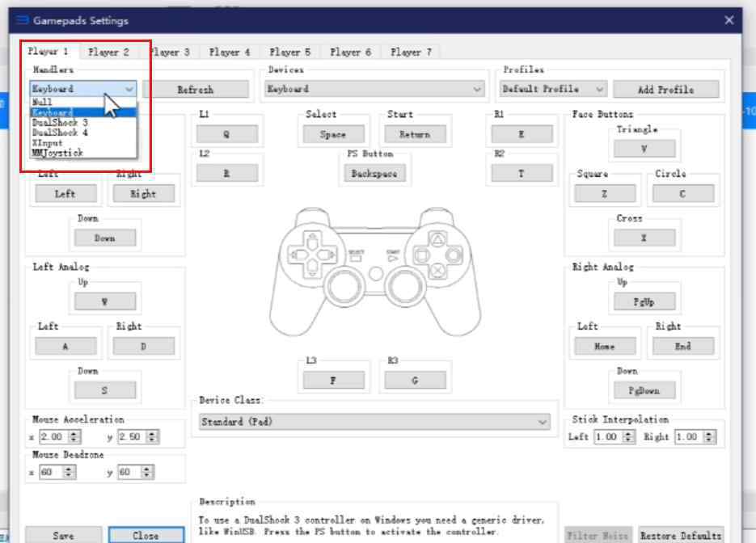Click Restore Defaults button
Viewport: 756px width, 543px height.
pyautogui.click(x=681, y=535)
